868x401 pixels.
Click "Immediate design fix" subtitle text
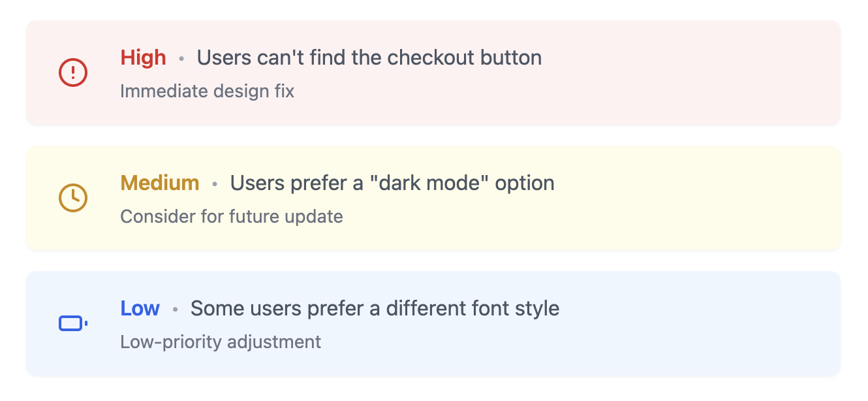coord(207,91)
